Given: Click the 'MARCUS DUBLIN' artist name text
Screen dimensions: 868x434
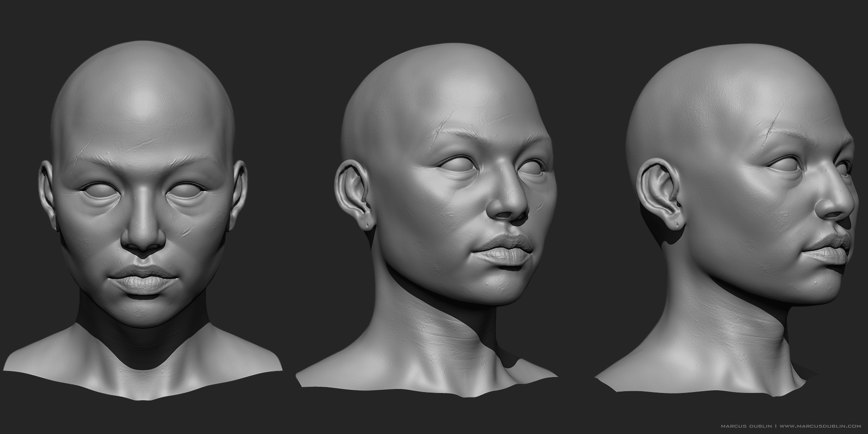Looking at the screenshot, I should click(x=747, y=426).
